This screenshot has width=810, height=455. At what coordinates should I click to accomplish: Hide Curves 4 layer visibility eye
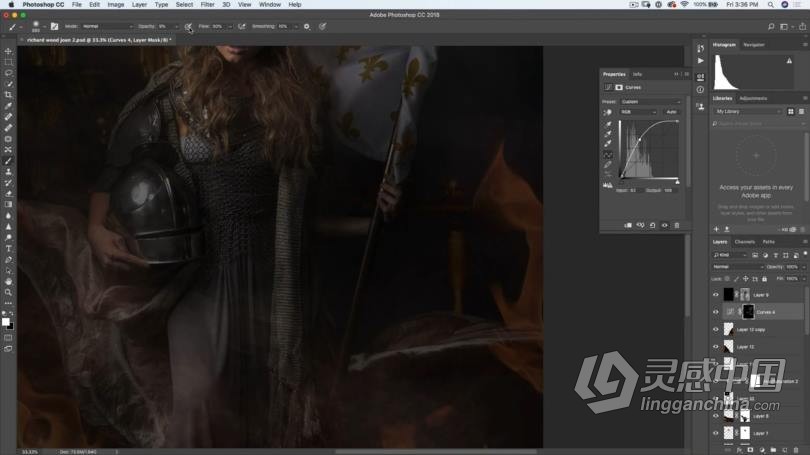(716, 312)
